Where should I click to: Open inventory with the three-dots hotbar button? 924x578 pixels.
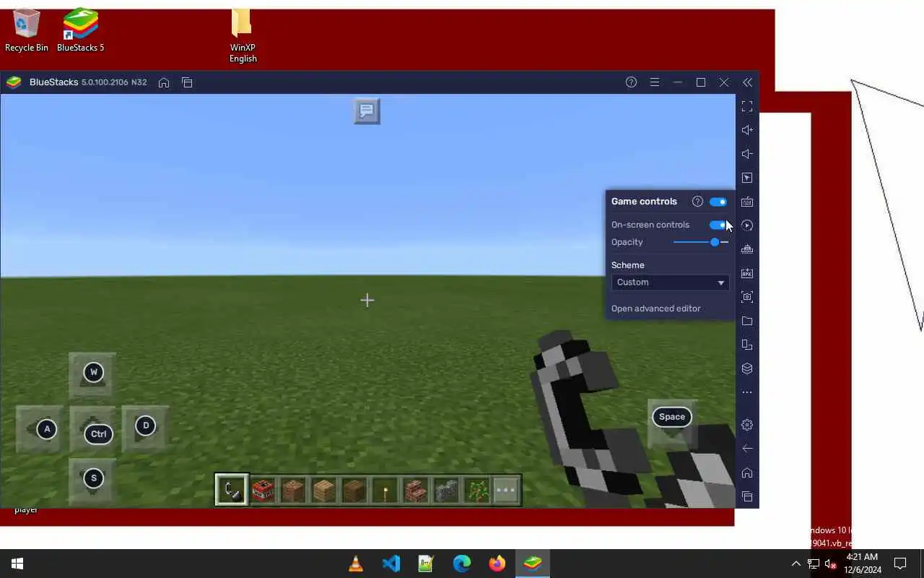(x=506, y=491)
